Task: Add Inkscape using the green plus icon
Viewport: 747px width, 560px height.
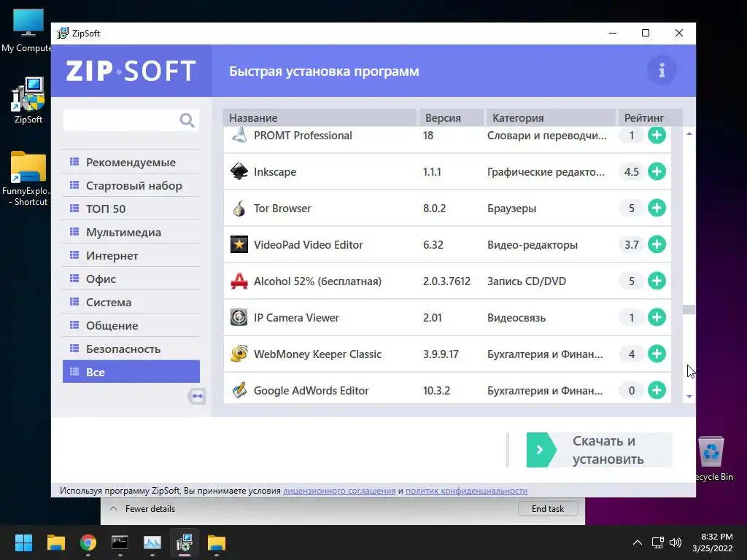Action: (x=657, y=171)
